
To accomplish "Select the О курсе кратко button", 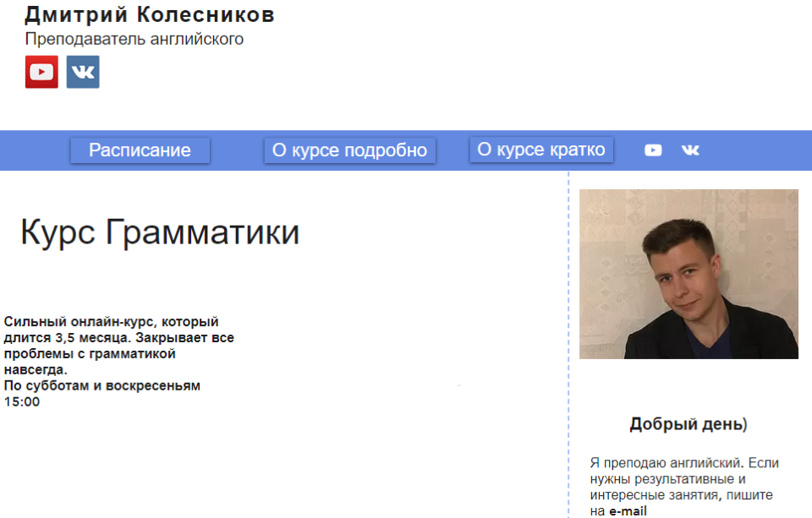I will click(x=541, y=150).
